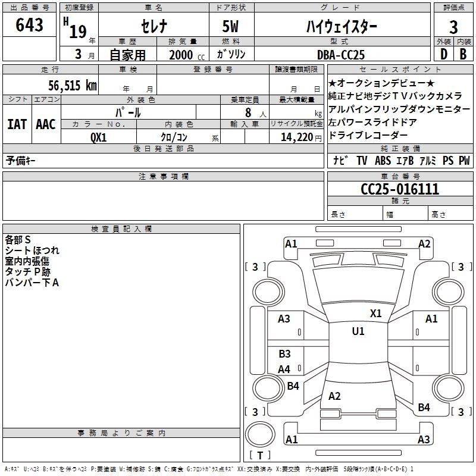Click air conditioner type AAC
The height and width of the screenshot is (476, 476).
pos(46,124)
